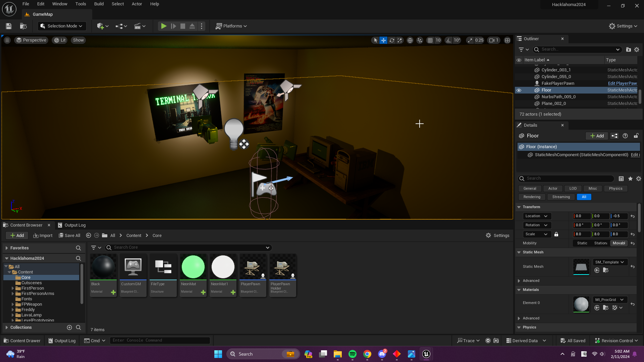Open the Build menu
This screenshot has width=644, height=362.
tap(99, 4)
